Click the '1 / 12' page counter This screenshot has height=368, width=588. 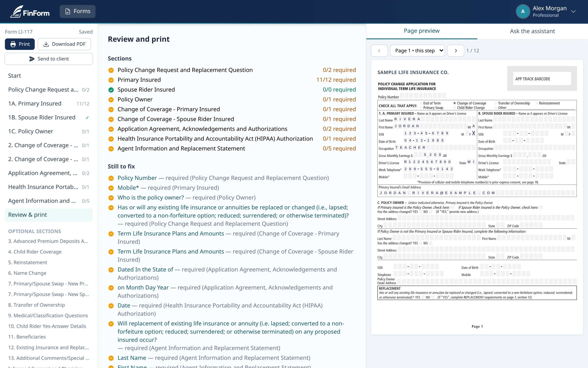point(473,51)
